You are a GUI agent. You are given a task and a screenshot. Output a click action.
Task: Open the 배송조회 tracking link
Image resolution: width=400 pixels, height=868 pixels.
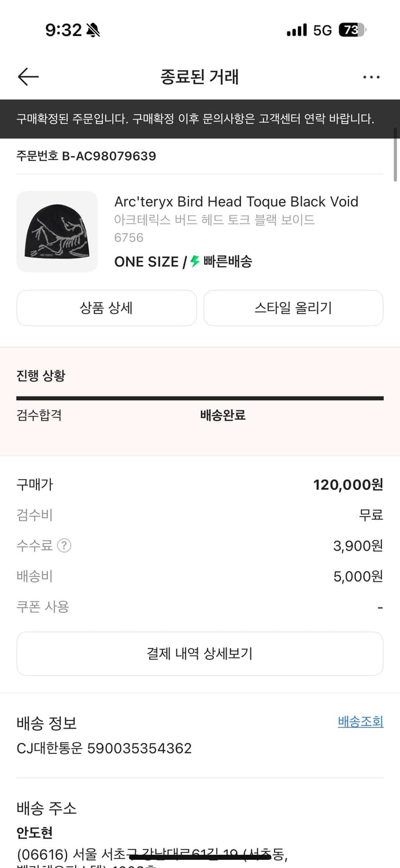click(360, 722)
